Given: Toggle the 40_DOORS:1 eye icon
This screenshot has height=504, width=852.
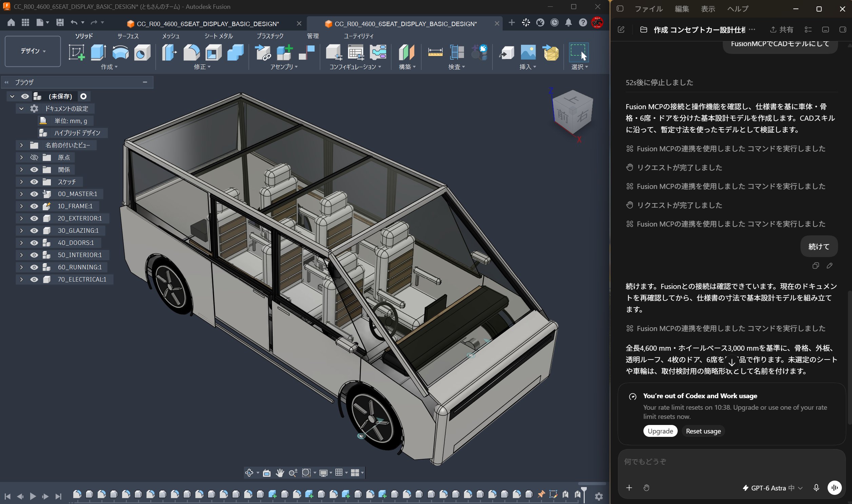Looking at the screenshot, I should 34,243.
